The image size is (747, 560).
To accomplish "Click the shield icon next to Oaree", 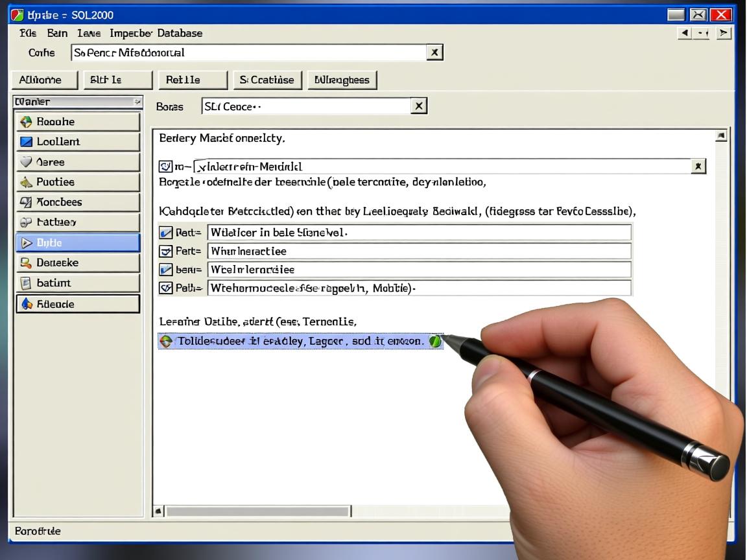I will pyautogui.click(x=26, y=162).
